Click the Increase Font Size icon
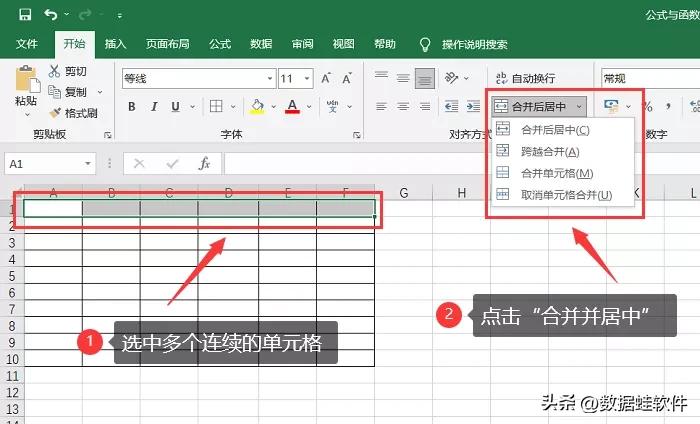This screenshot has height=424, width=700. point(329,78)
